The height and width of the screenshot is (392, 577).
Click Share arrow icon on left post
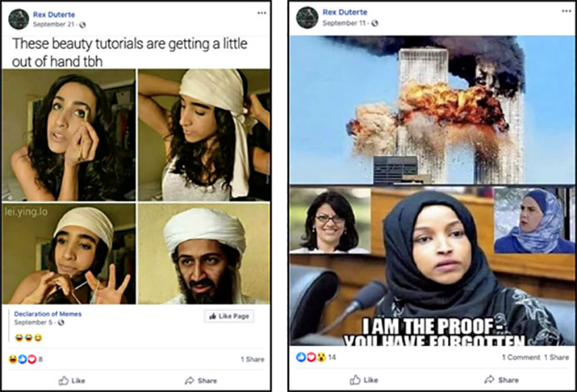click(190, 380)
